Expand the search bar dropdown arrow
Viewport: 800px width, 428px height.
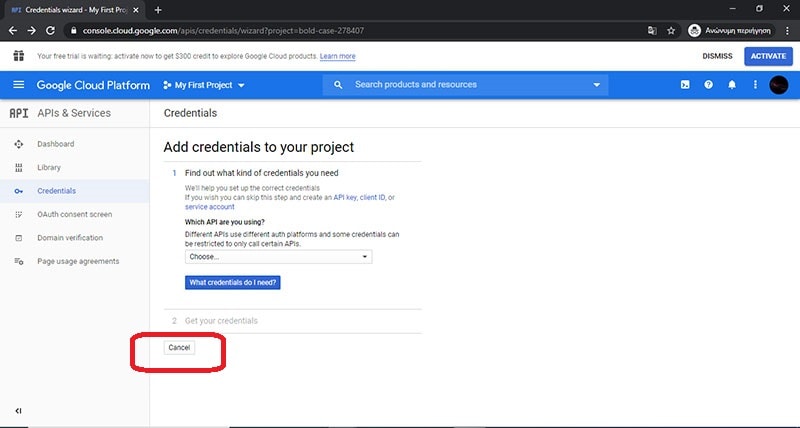(x=597, y=85)
